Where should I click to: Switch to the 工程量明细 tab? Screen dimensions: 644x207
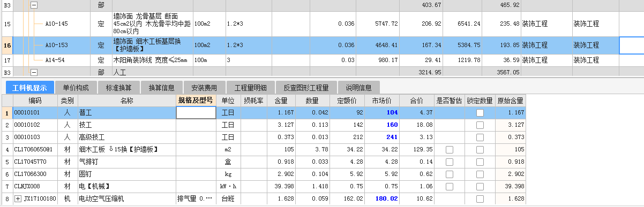click(x=251, y=87)
